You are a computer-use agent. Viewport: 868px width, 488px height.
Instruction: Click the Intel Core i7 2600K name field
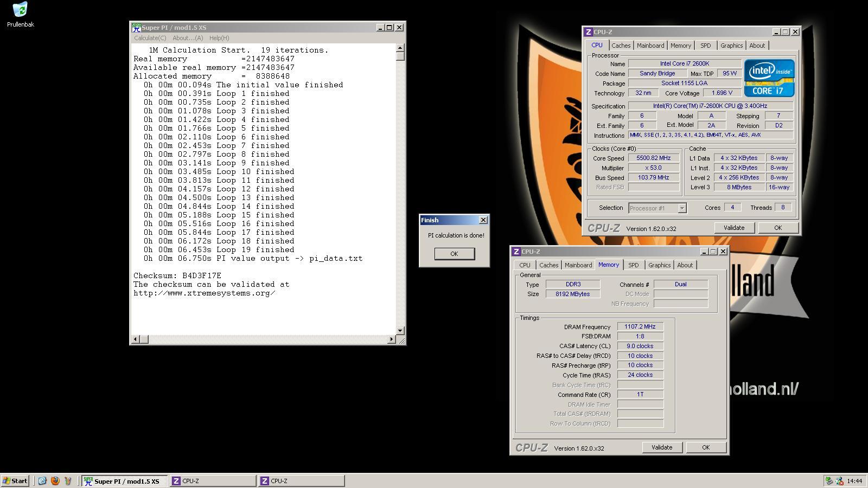tap(685, 64)
